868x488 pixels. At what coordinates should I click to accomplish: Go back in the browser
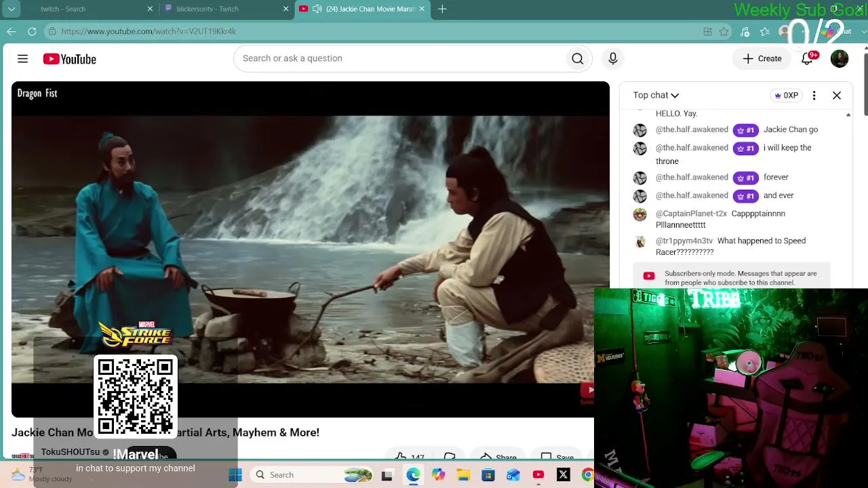coord(12,31)
